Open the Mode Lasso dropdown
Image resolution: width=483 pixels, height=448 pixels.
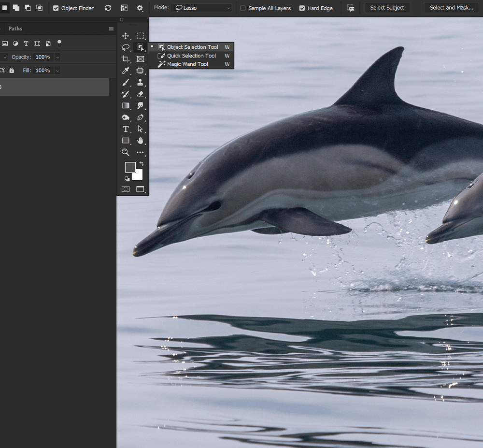click(x=202, y=8)
